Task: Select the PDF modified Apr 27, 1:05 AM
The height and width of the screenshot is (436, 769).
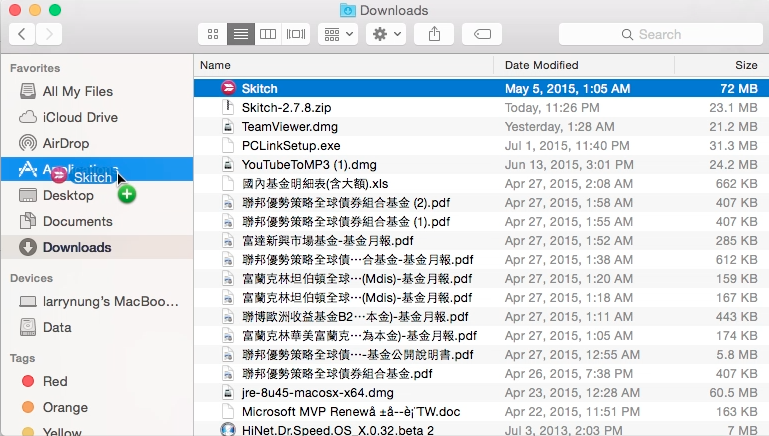Action: point(482,336)
